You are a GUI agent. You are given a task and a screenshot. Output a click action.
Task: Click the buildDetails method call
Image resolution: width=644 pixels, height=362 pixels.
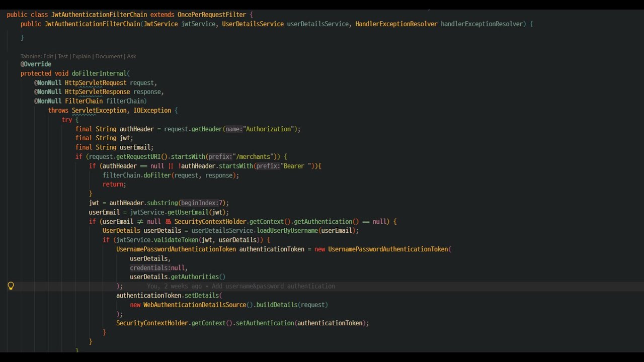click(277, 305)
